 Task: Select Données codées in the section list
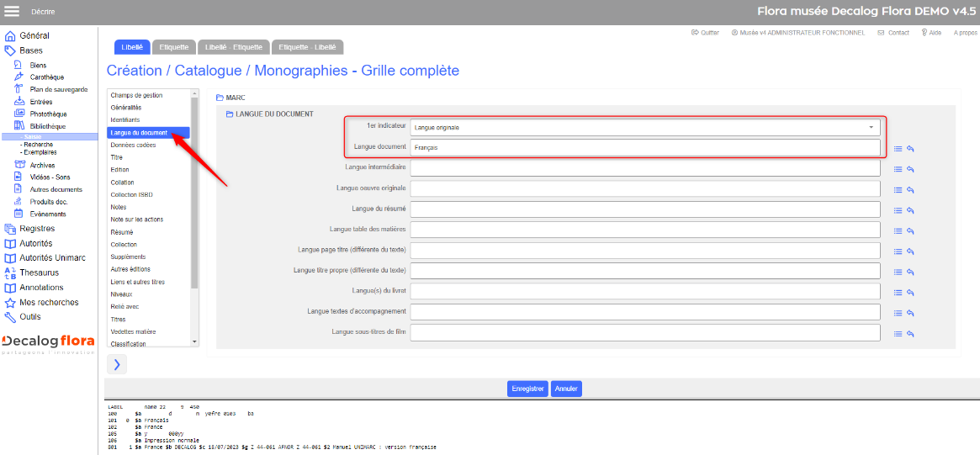tap(133, 145)
